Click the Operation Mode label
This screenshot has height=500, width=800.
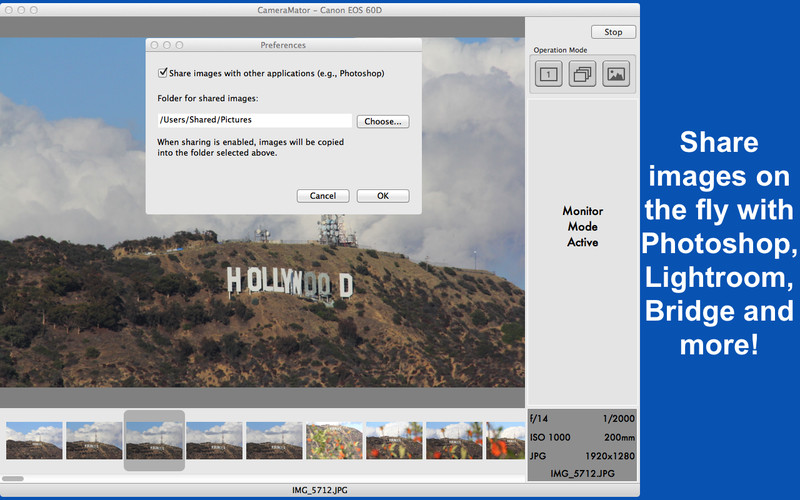click(560, 50)
